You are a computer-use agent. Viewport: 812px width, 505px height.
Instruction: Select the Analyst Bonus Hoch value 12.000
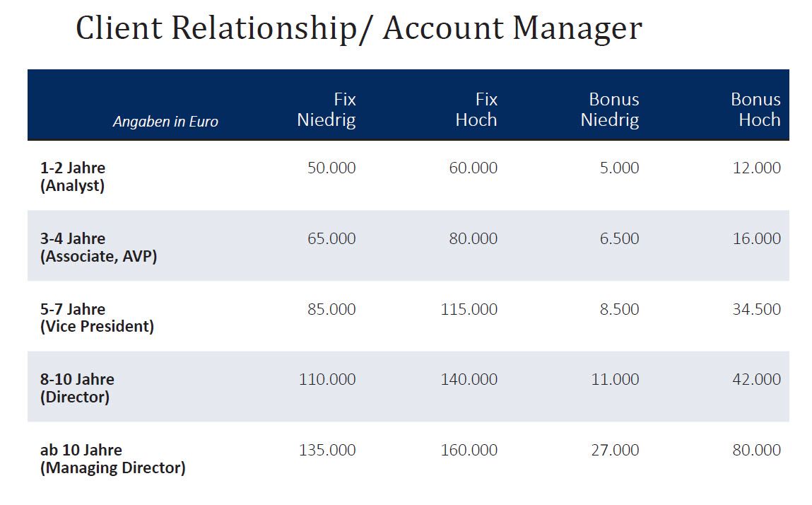[x=757, y=168]
